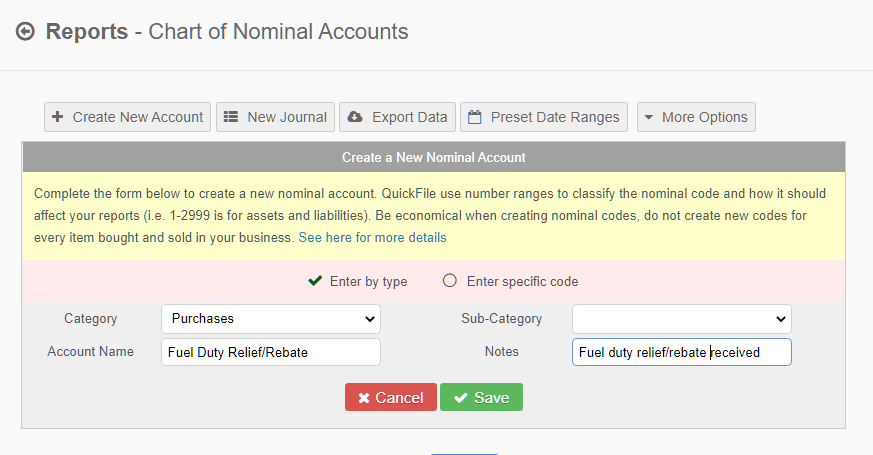
Task: Follow the See here for more details link
Action: (x=372, y=238)
